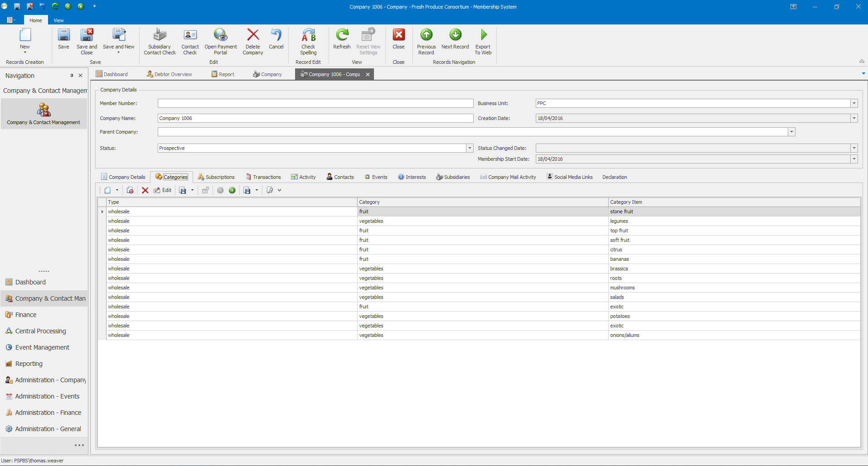868x466 pixels.
Task: Click quick access toolbar undo arrow
Action: click(x=42, y=6)
